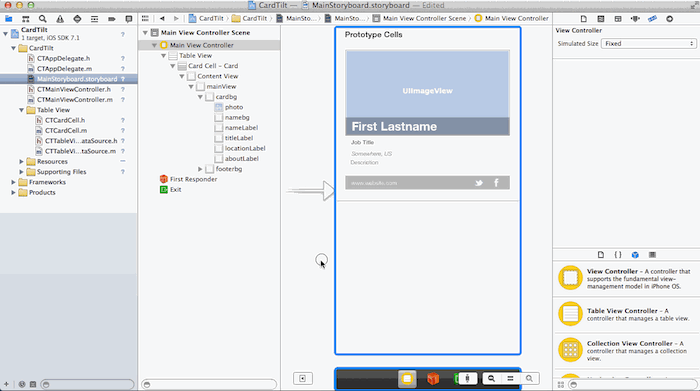Open the Breakpoint navigator
Image resolution: width=700 pixels, height=391 pixels.
pyautogui.click(x=112, y=19)
